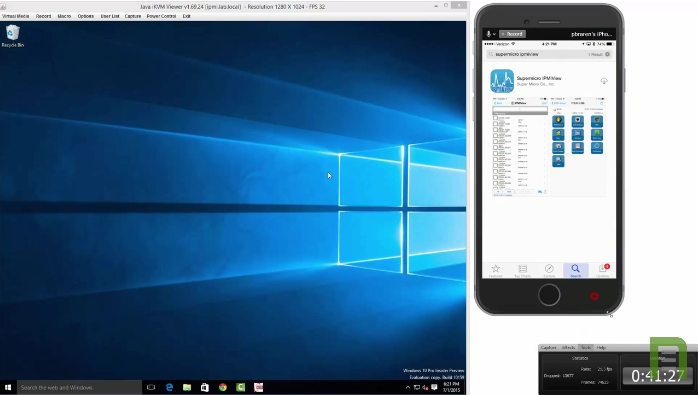Screen dimensions: 698x395
Task: Clear the App Store search text
Action: (x=607, y=54)
